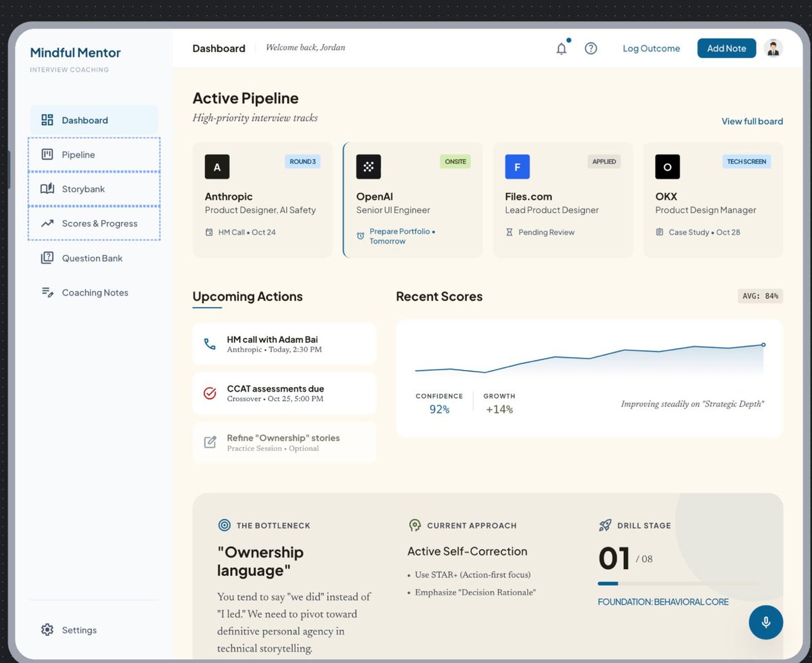Open the Anthropic Product Designer card title

(x=229, y=196)
